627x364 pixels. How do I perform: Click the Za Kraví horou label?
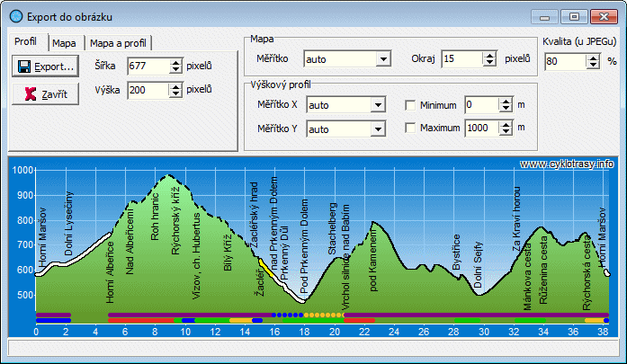516,219
